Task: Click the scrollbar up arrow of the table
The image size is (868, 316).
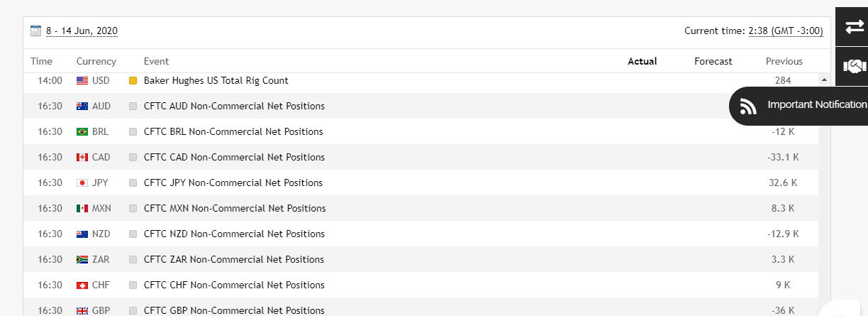Action: [x=823, y=80]
